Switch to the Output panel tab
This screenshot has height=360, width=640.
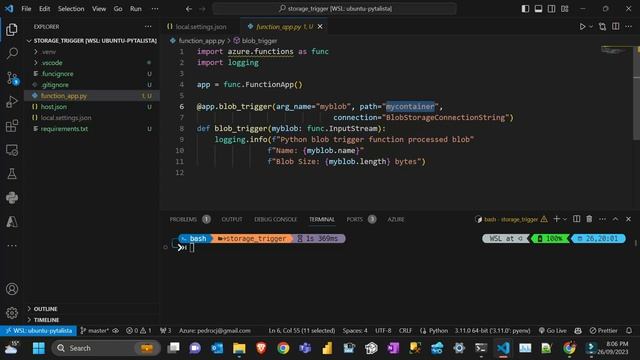[x=232, y=220]
